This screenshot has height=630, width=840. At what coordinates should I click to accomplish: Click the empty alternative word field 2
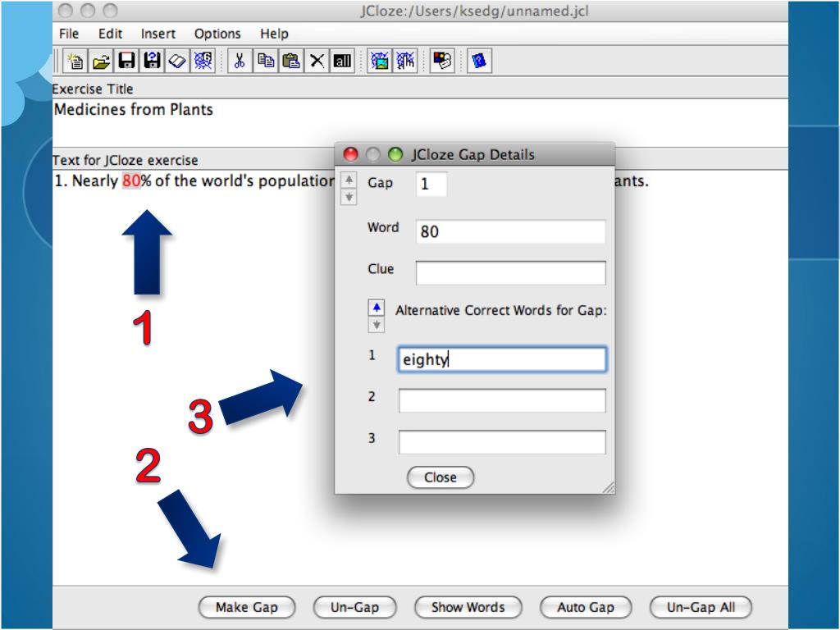pyautogui.click(x=502, y=400)
